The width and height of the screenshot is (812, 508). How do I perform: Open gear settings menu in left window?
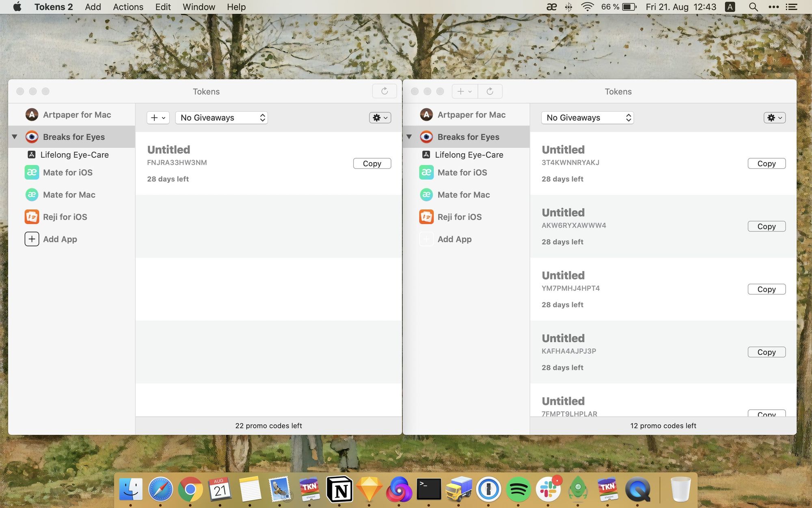[x=380, y=117]
